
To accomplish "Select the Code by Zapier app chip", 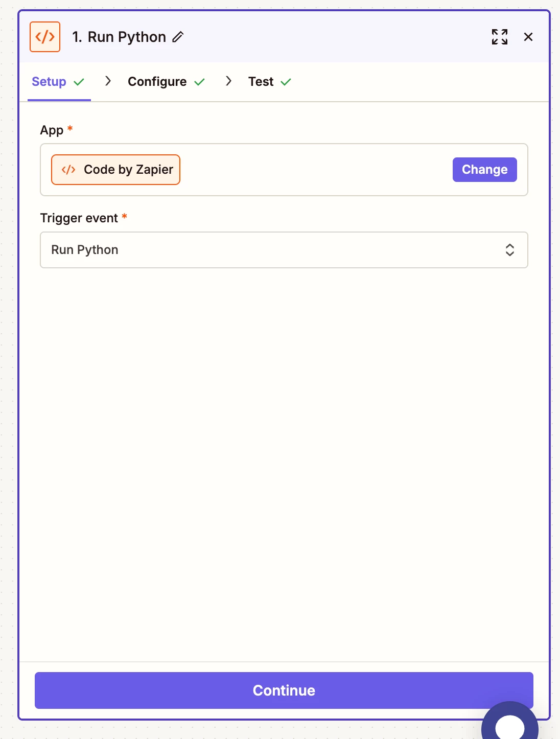I will coord(116,170).
